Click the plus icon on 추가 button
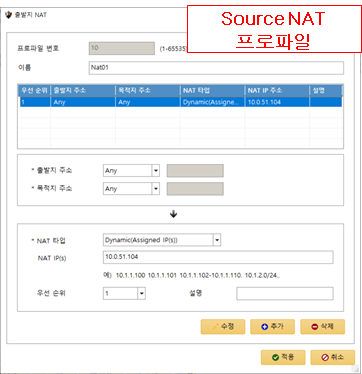The image size is (362, 374). (x=265, y=327)
